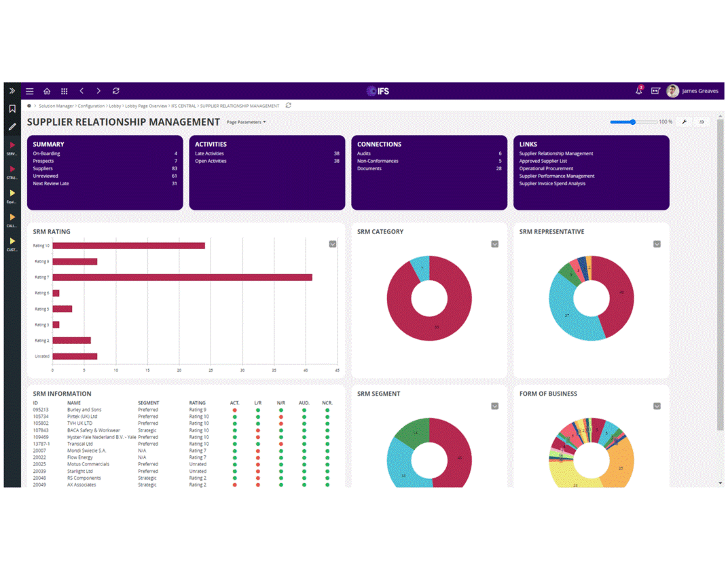Click the Pirtek (UK) Ltd row name
Screen dimensions: 728x570
(82, 417)
